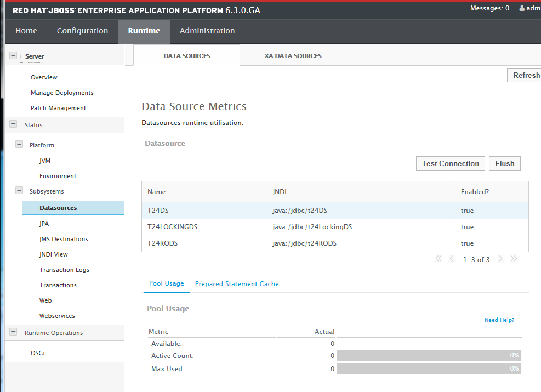Collapse the Platform tree node

19,145
